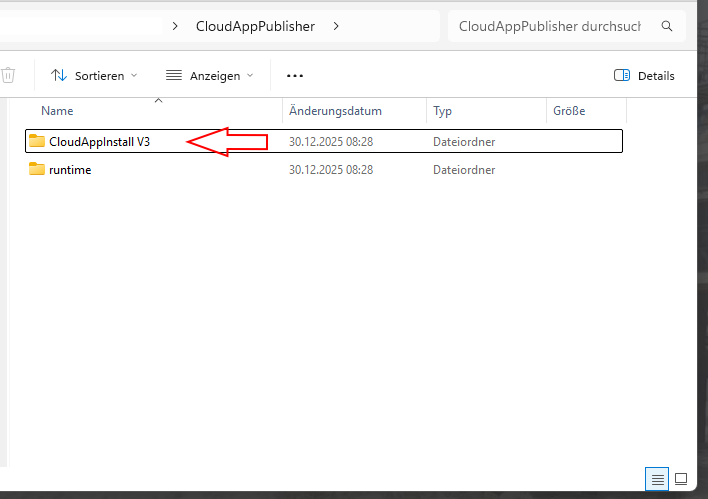Click the runtime folder icon
The image size is (708, 499).
(37, 170)
